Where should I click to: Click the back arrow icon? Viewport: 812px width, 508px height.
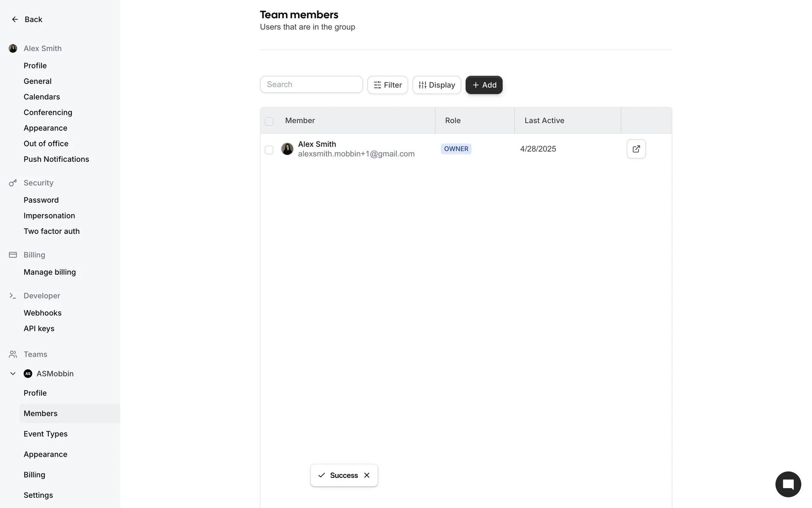(x=15, y=19)
